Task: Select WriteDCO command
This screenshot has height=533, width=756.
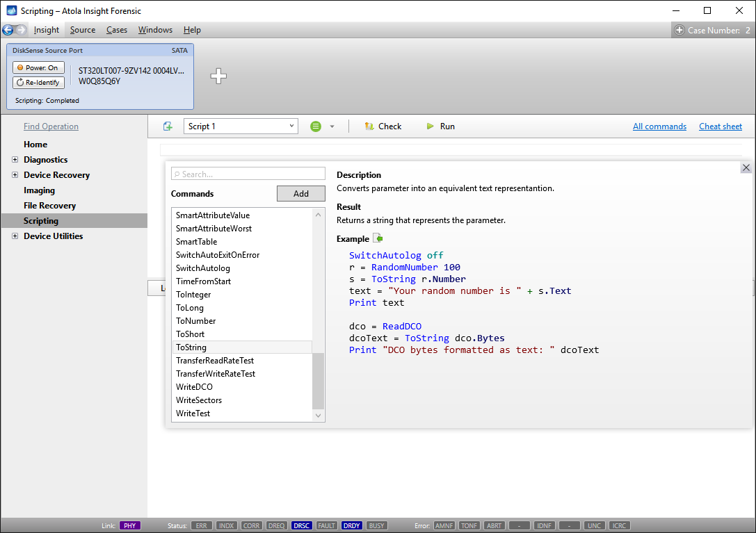Action: click(242, 387)
